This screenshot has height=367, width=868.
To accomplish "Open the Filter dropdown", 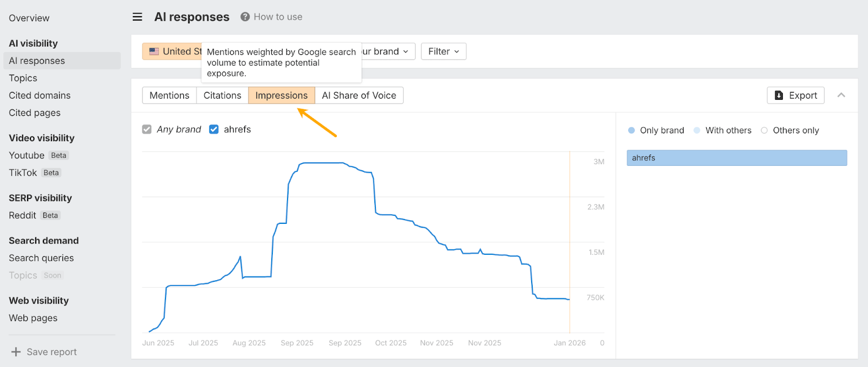I will click(x=444, y=51).
